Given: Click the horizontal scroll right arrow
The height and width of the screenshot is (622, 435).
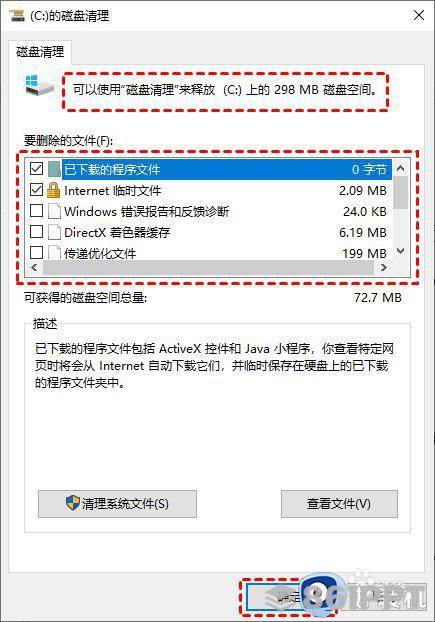Looking at the screenshot, I should click(383, 267).
